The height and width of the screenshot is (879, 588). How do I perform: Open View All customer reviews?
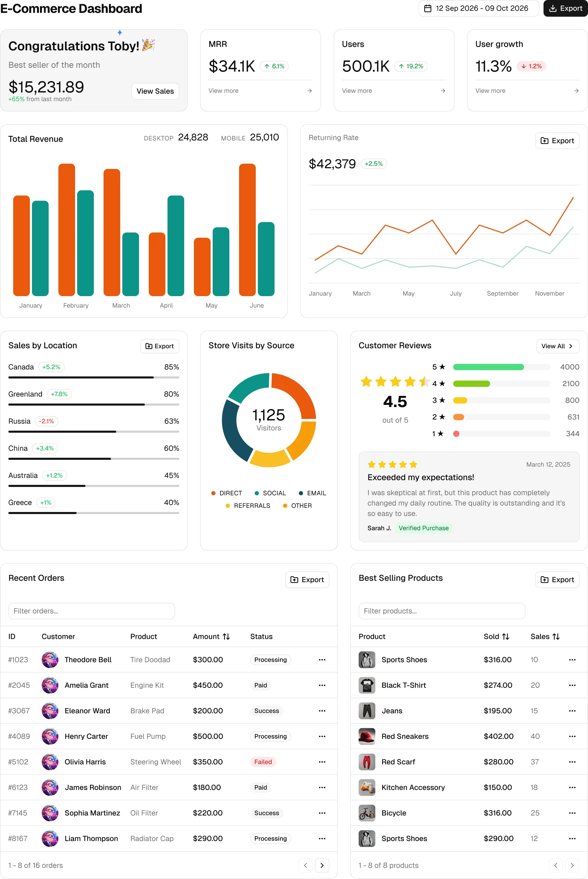pyautogui.click(x=557, y=346)
